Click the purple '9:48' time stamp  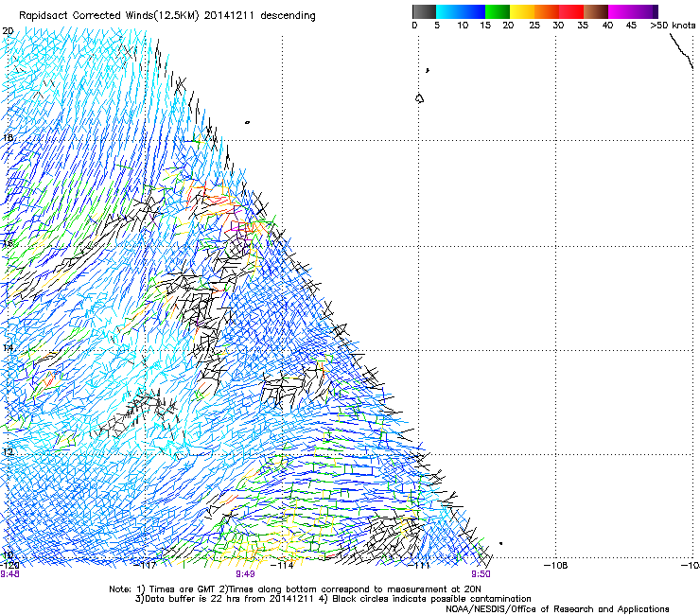(x=9, y=574)
